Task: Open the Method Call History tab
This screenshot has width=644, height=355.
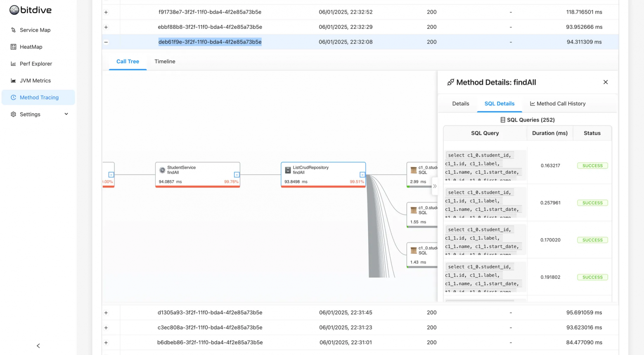Action: (x=557, y=104)
